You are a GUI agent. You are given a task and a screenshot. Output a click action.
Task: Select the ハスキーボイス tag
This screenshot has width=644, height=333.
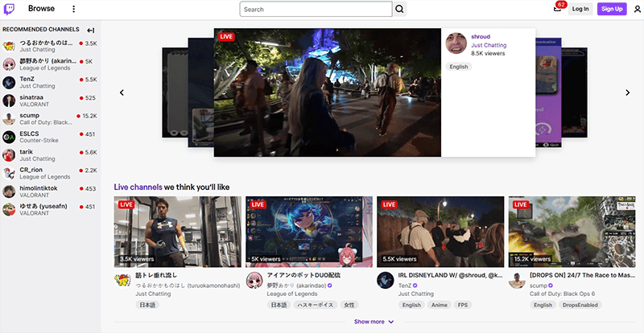pyautogui.click(x=316, y=305)
